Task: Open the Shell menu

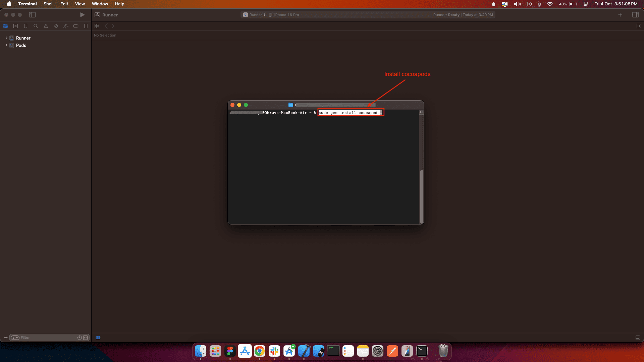Action: coord(48,4)
